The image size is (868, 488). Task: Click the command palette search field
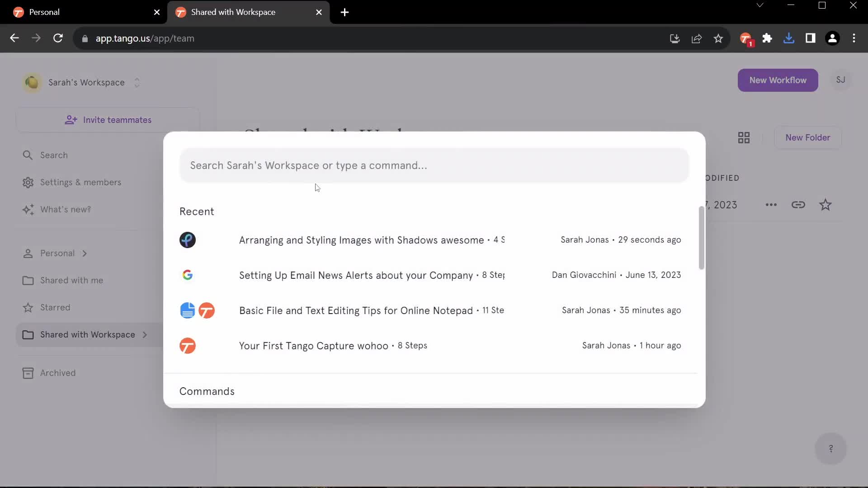434,165
